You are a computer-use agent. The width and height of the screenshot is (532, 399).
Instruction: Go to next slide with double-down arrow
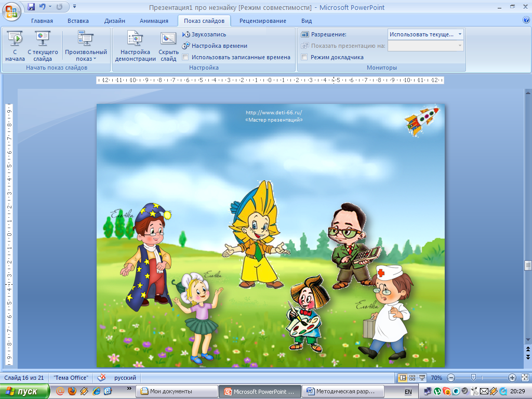coord(528,356)
